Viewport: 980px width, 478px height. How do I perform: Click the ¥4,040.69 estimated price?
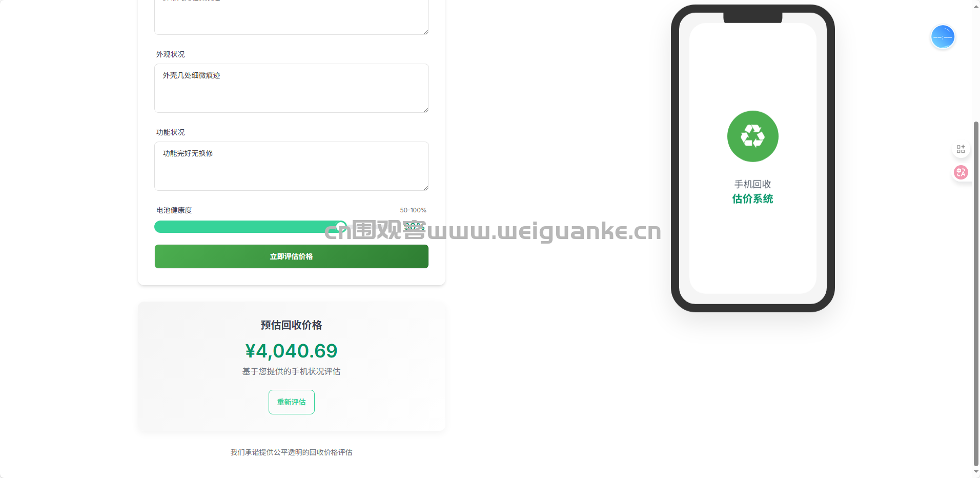(x=292, y=351)
